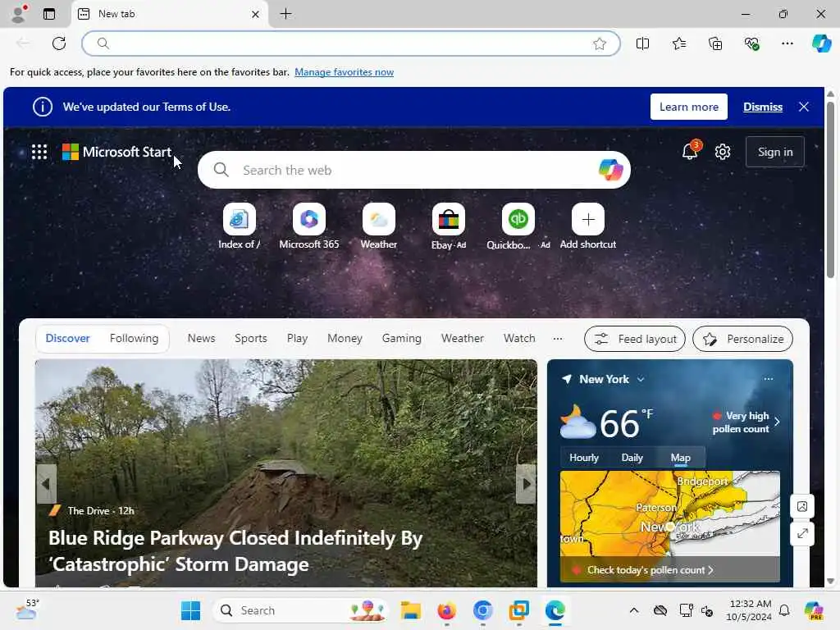The width and height of the screenshot is (840, 630).
Task: Click the Search the web field
Action: 414,170
